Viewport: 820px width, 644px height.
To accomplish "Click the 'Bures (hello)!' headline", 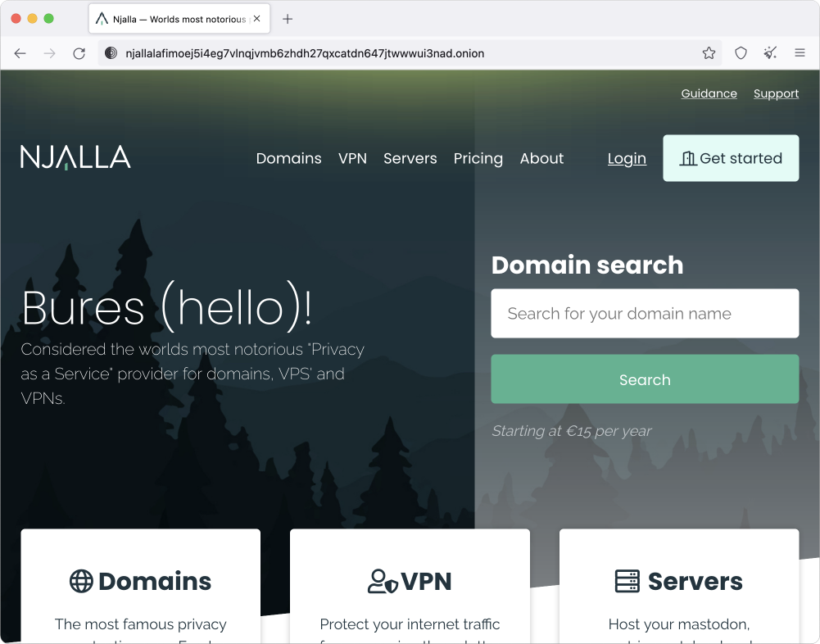I will [x=167, y=307].
